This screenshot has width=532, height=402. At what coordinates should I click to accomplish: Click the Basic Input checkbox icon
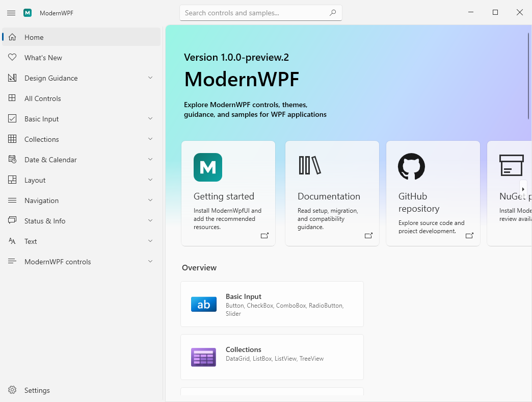(x=12, y=118)
